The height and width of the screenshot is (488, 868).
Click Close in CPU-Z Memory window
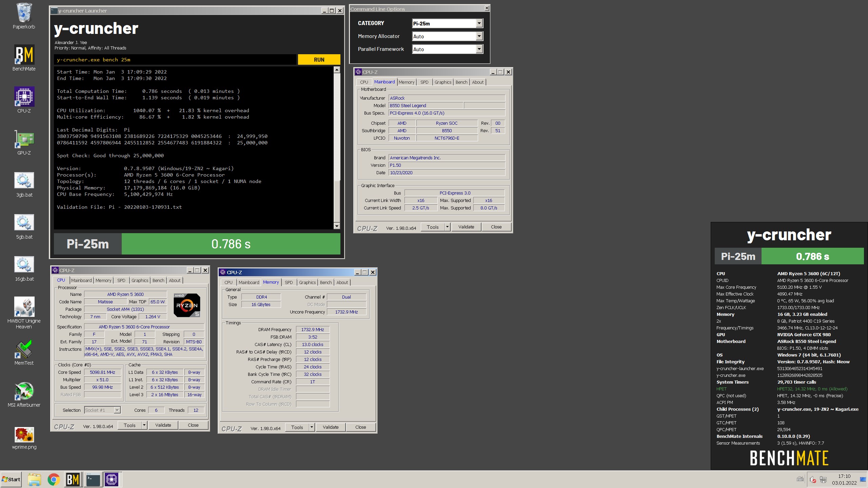(360, 427)
